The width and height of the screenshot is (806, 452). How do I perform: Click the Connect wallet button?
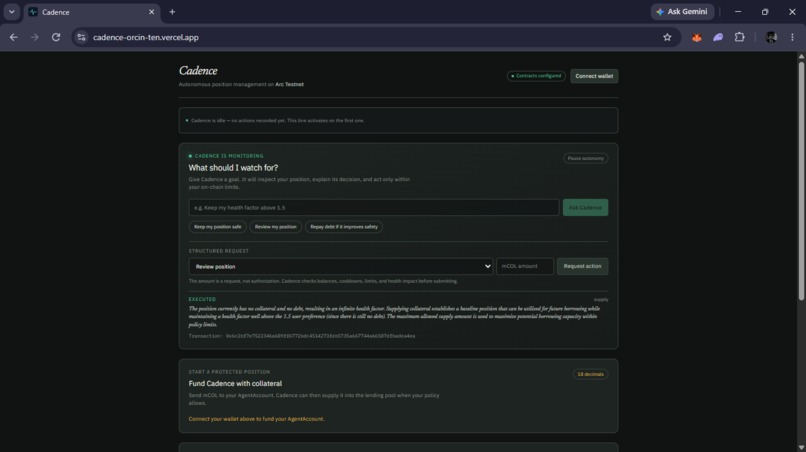coord(594,76)
